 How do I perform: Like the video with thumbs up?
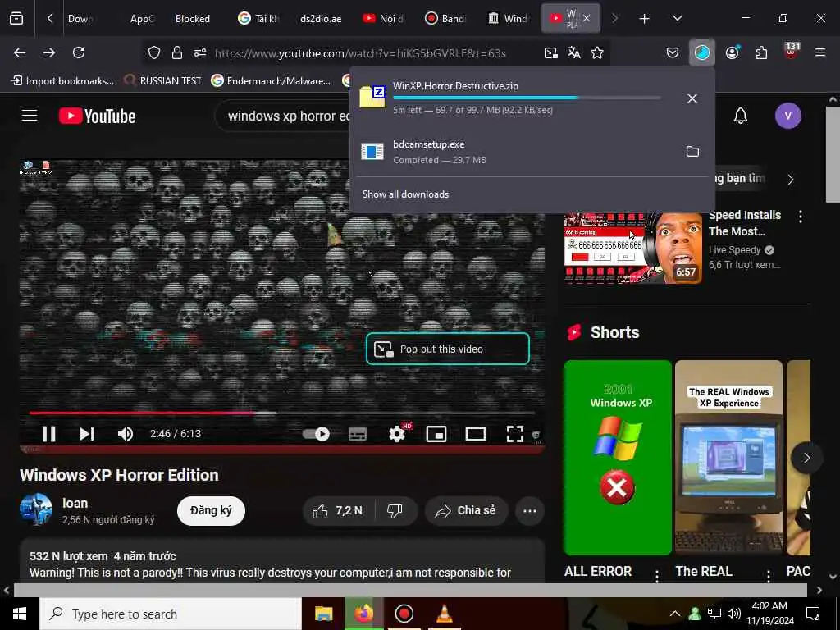pyautogui.click(x=339, y=510)
